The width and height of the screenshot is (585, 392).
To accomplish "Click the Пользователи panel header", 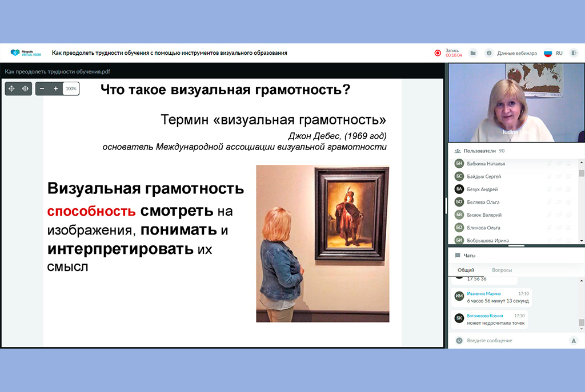I will coord(516,151).
